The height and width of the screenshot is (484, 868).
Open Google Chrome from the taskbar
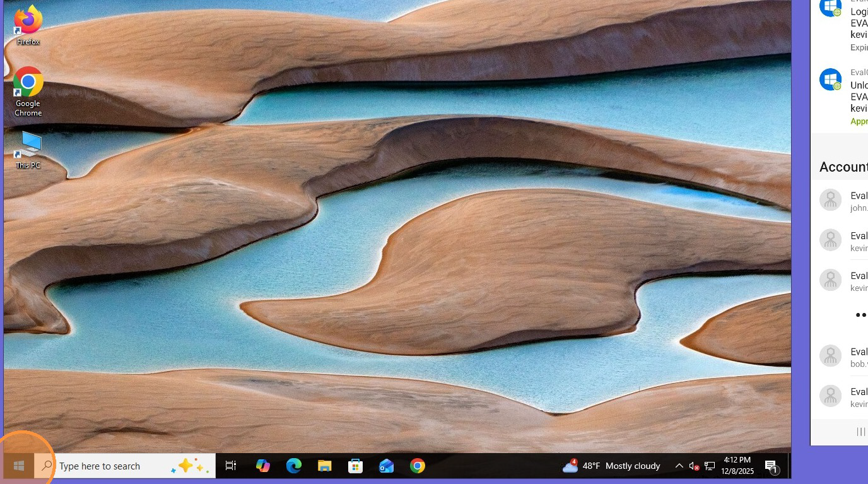417,466
